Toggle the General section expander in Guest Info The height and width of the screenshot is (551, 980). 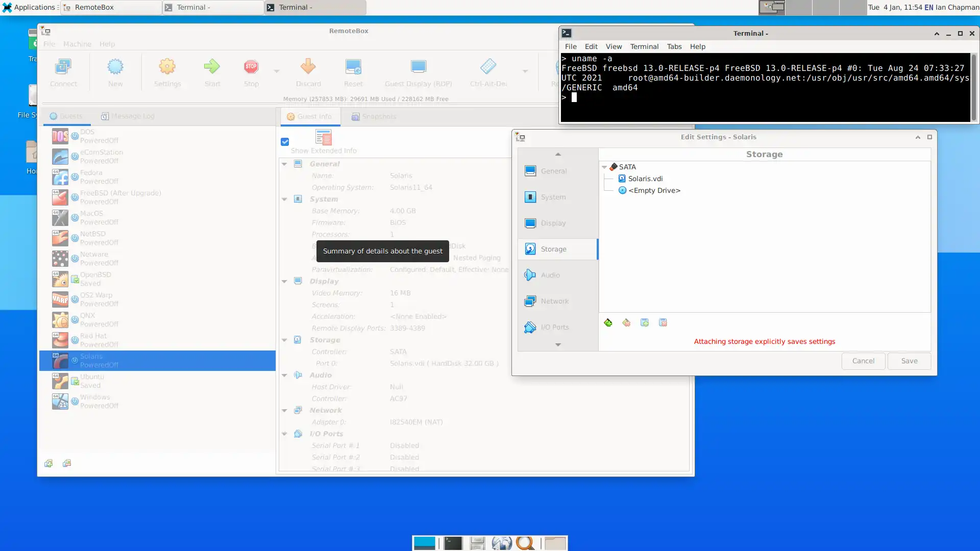pyautogui.click(x=283, y=163)
